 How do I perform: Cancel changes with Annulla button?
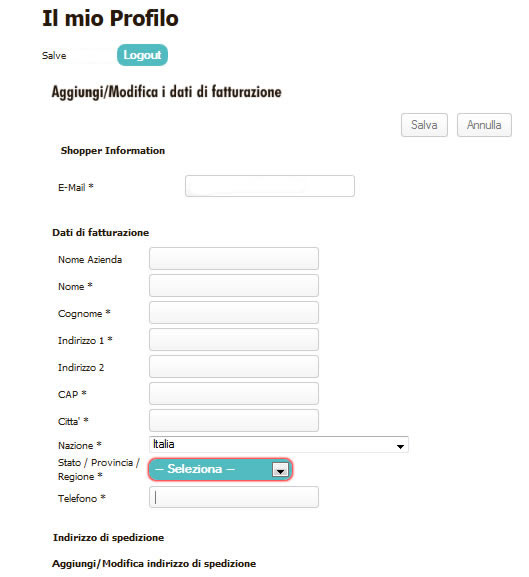484,125
